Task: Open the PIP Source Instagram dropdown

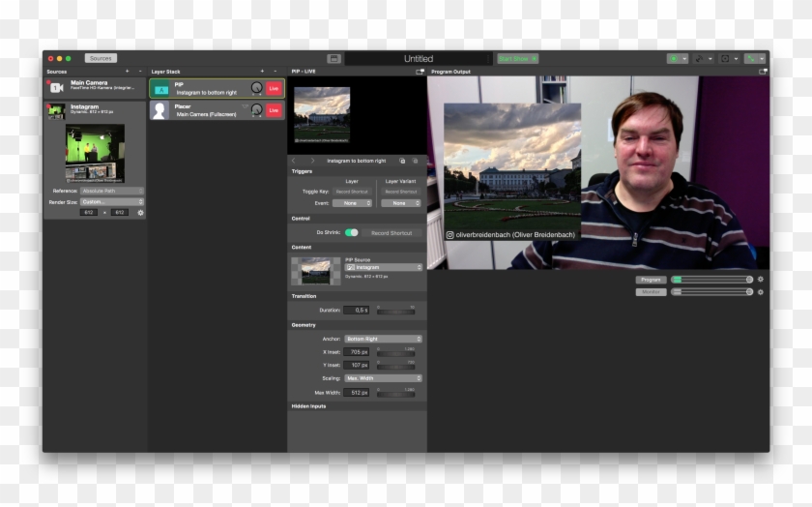Action: [x=383, y=267]
